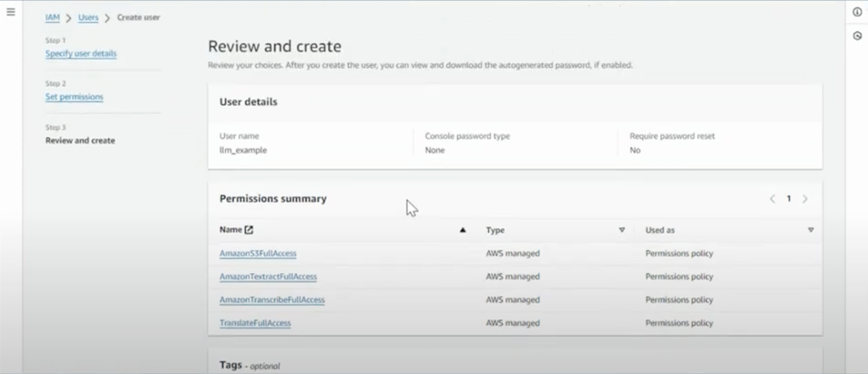Click the IAM breadcrumb link
Screen dimensions: 868x374
(52, 18)
